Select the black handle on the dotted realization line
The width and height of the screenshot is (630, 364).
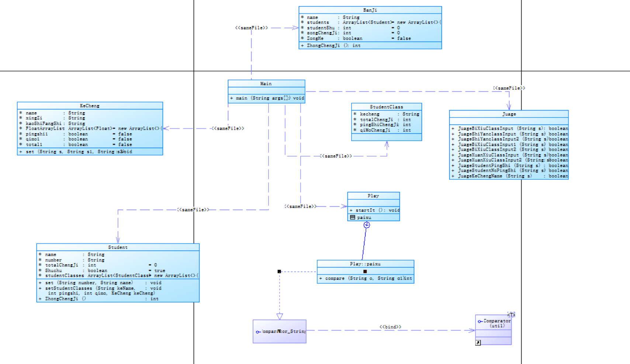(x=279, y=272)
